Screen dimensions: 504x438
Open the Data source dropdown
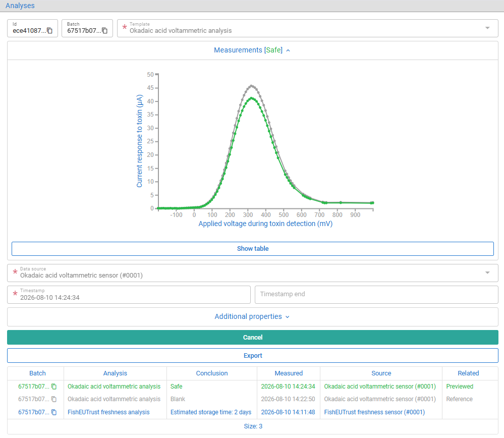point(253,273)
